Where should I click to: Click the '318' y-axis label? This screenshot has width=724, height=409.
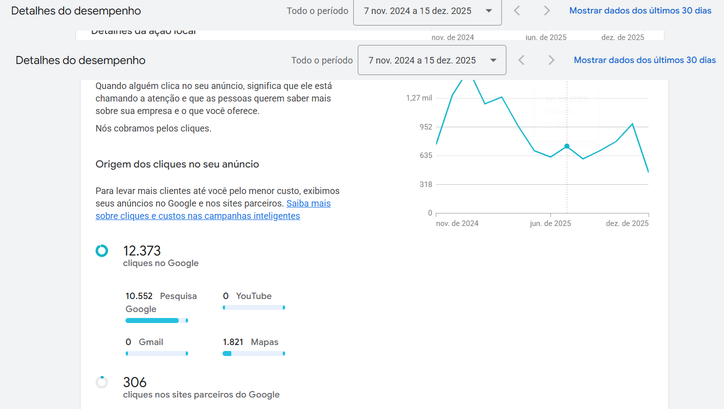(x=426, y=184)
